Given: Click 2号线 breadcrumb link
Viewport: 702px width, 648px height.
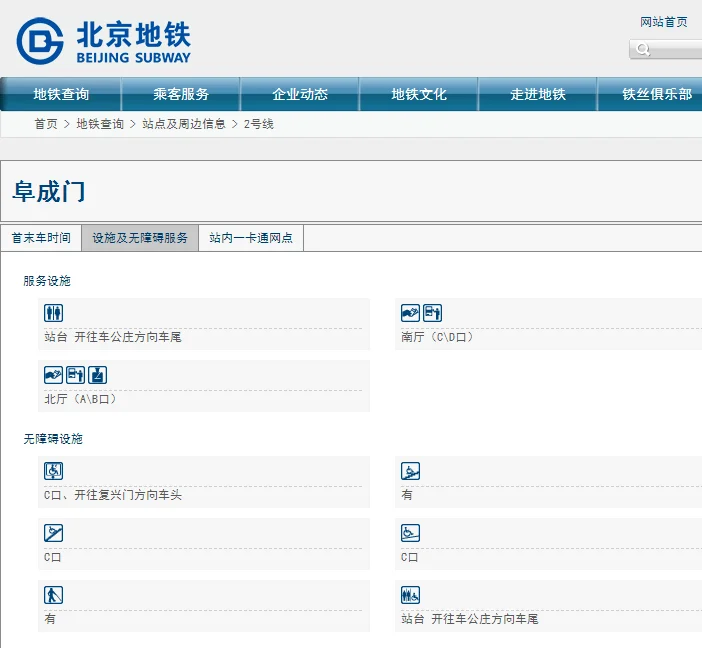Looking at the screenshot, I should coord(259,124).
